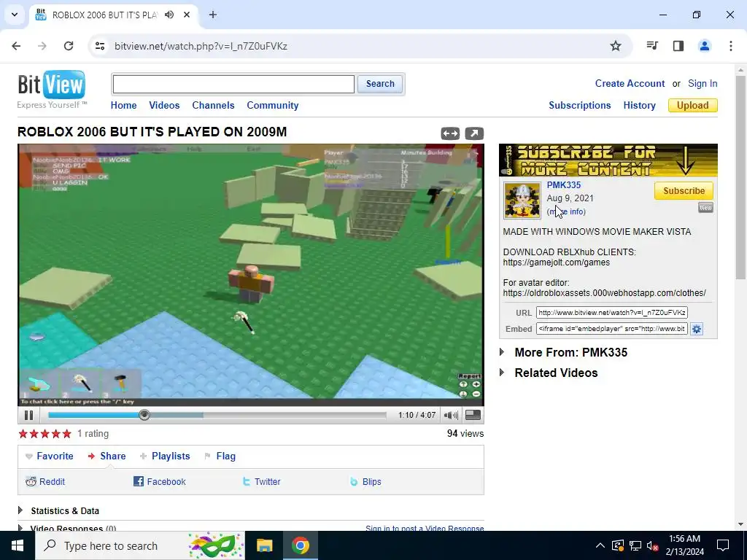Open PMK335 channel name link
This screenshot has width=747, height=560.
coord(564,184)
